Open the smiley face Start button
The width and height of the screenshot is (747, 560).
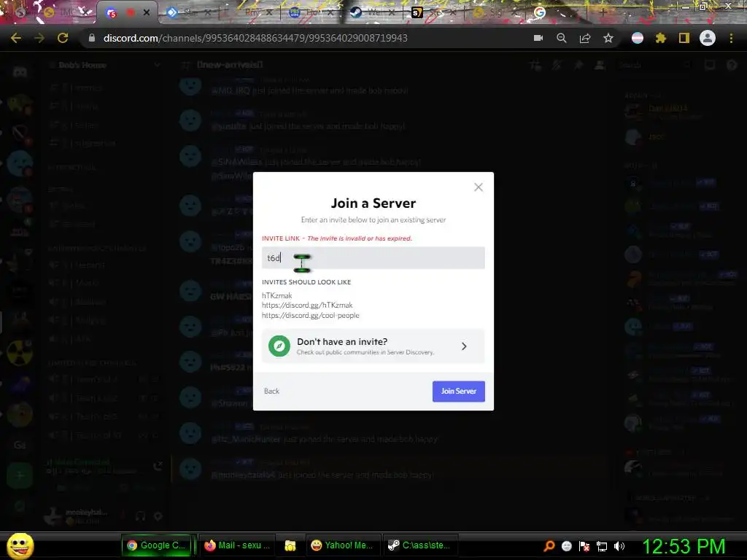click(x=20, y=545)
